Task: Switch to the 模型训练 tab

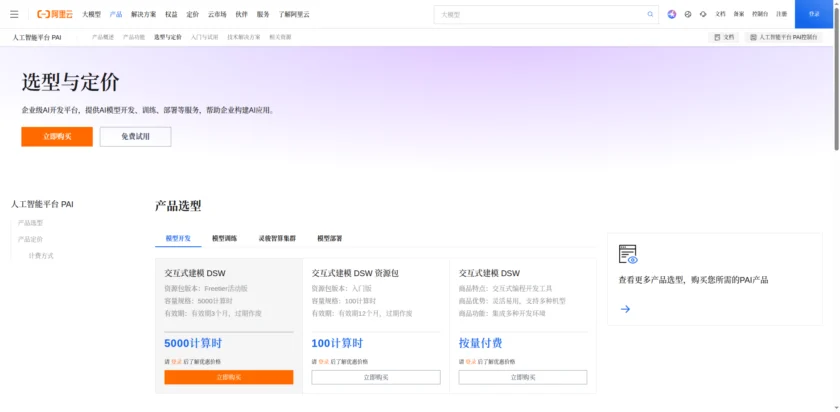Action: (224, 238)
